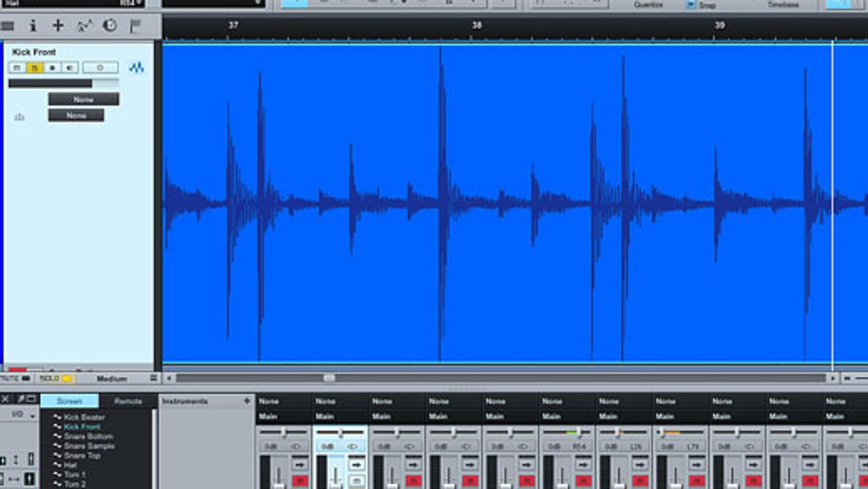This screenshot has height=489, width=868.
Task: Open the second None dropdown on Kick Front
Action: click(x=76, y=116)
